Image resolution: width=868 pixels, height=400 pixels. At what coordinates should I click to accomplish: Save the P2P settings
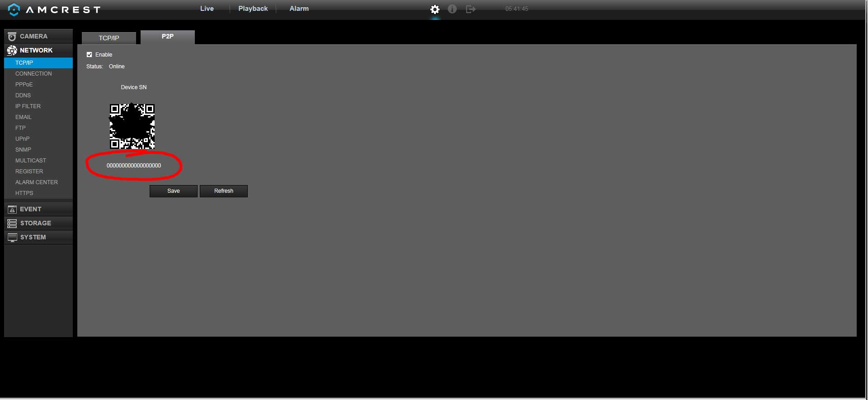pos(174,191)
